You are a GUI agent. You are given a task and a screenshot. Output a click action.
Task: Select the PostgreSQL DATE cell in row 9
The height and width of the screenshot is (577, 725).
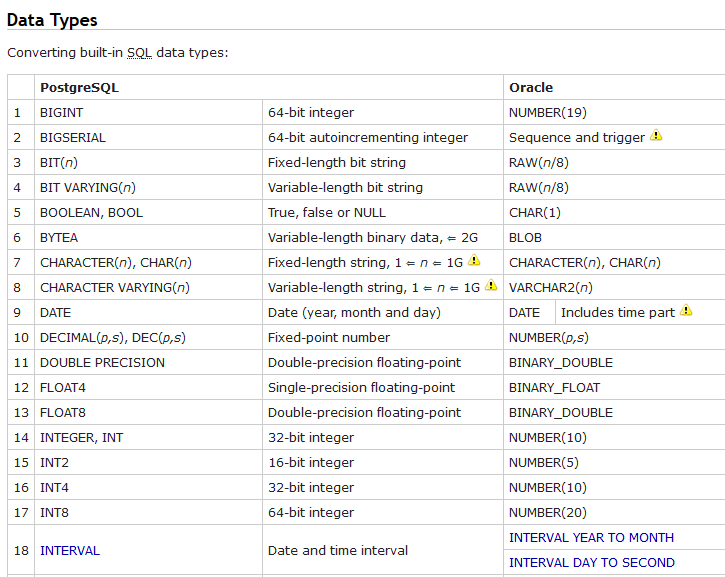tap(148, 312)
